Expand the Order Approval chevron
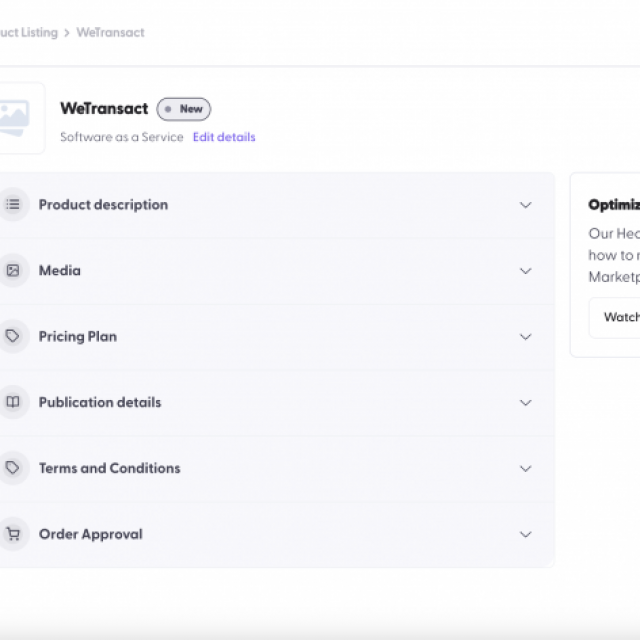The width and height of the screenshot is (640, 640). coord(526,534)
